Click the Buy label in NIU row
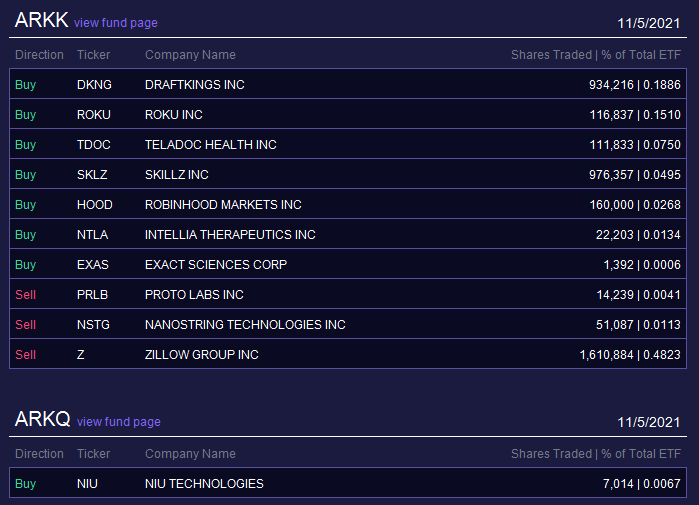This screenshot has width=699, height=505. pos(25,484)
